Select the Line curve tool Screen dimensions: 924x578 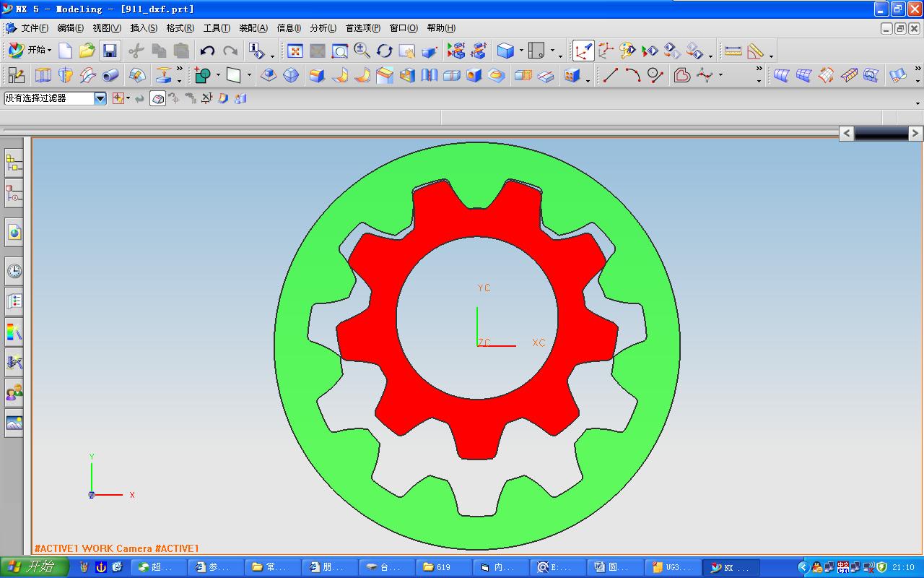[611, 75]
